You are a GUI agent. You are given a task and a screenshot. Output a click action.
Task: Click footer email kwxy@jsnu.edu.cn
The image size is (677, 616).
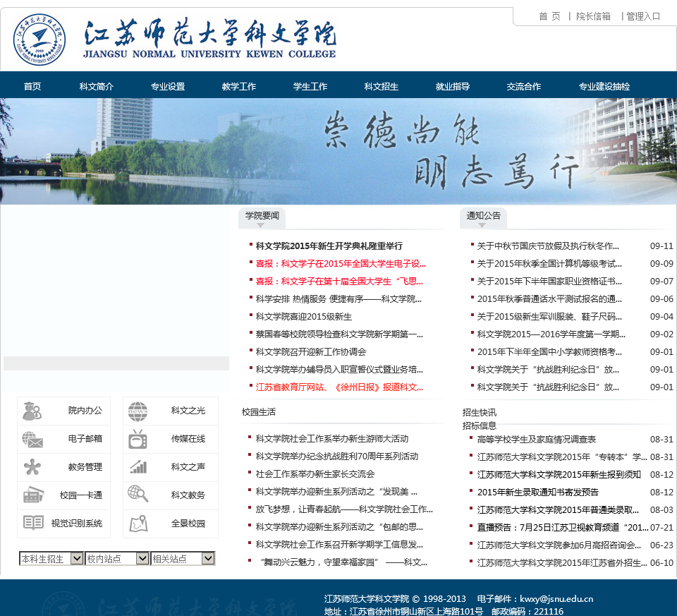tap(556, 599)
